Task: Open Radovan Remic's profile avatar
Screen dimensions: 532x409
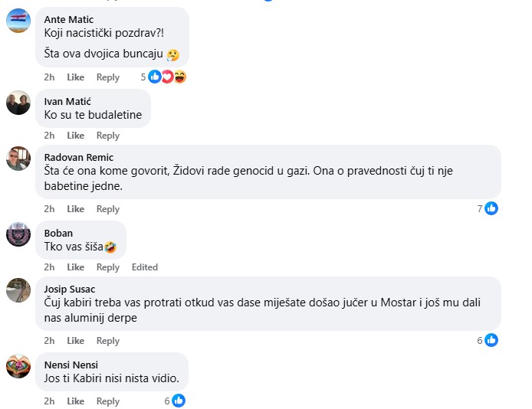Action: pyautogui.click(x=18, y=159)
